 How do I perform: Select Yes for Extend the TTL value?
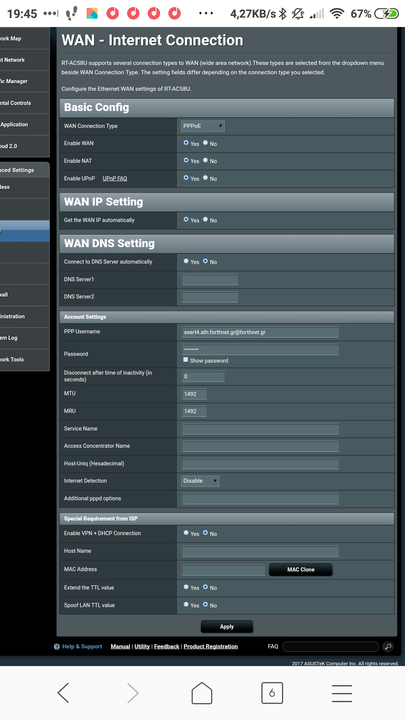click(x=186, y=587)
